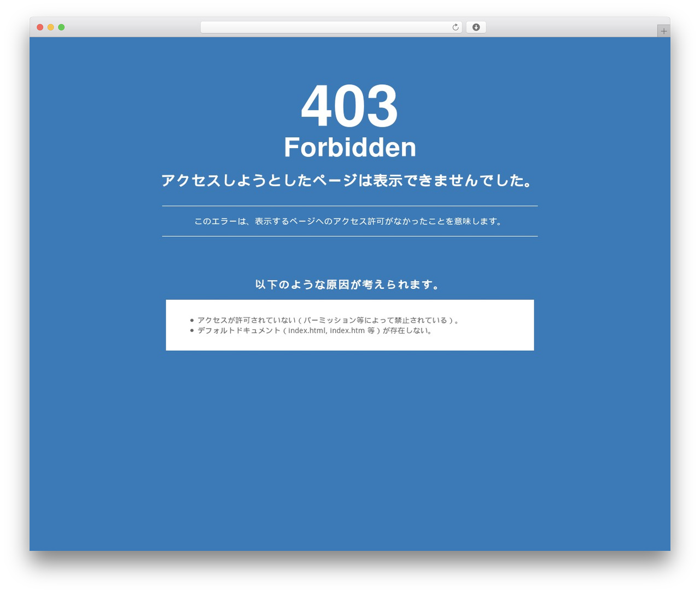Viewport: 700px width, 593px height.
Task: Open the downloads button in toolbar
Action: [x=476, y=27]
